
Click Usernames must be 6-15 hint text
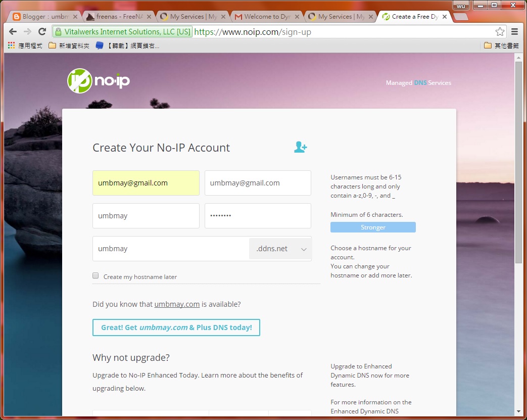(x=366, y=186)
